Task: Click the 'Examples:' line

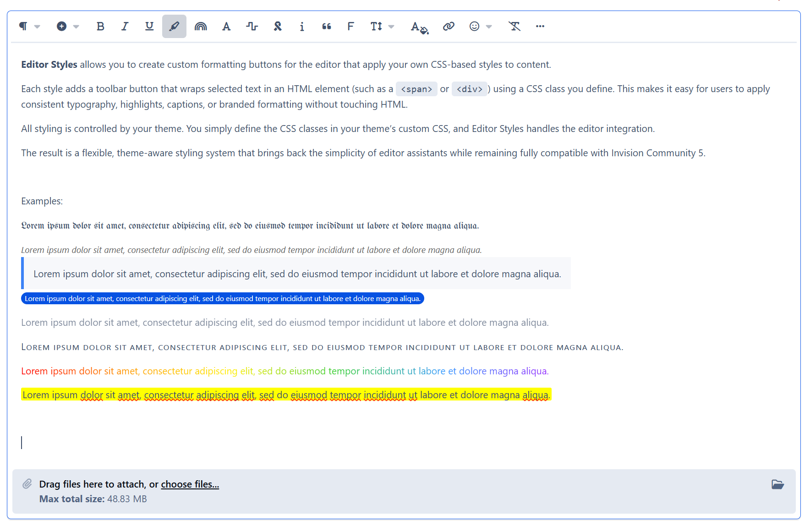Action: 42,201
